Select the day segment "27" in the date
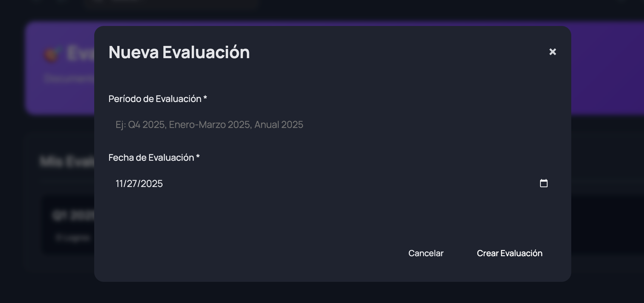This screenshot has width=644, height=303. [x=132, y=183]
